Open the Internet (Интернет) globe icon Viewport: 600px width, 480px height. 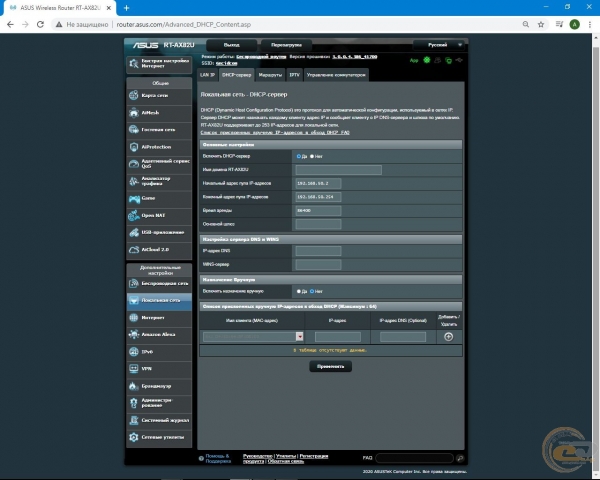134,318
